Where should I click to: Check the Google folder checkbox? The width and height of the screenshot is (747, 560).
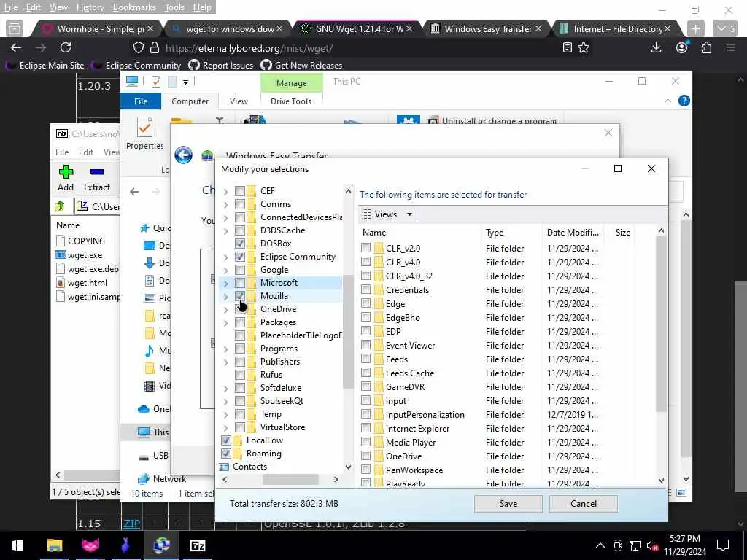point(240,270)
